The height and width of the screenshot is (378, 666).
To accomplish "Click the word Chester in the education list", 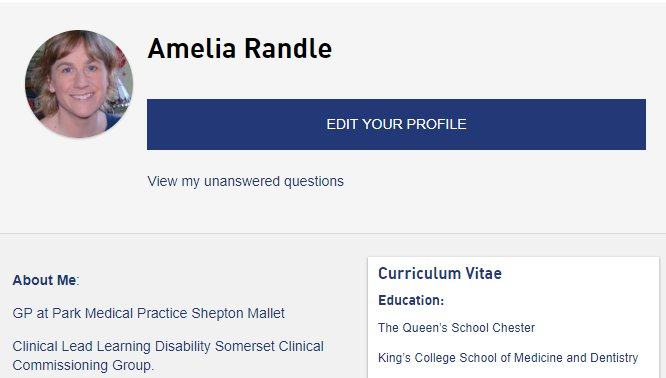I will 514,327.
